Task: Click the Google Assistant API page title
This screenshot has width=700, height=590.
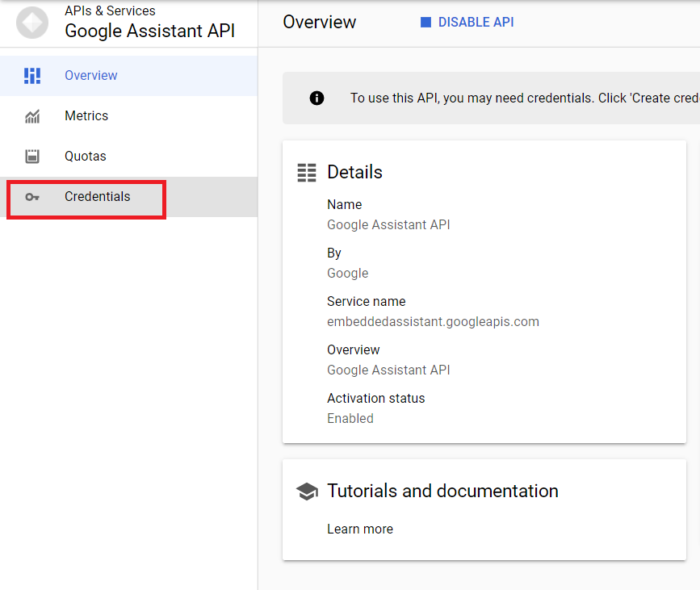Action: 149,31
